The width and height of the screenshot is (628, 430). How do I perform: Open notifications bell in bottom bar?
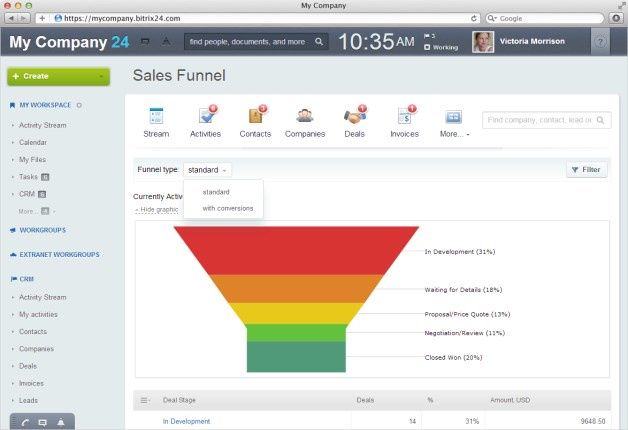[61, 422]
